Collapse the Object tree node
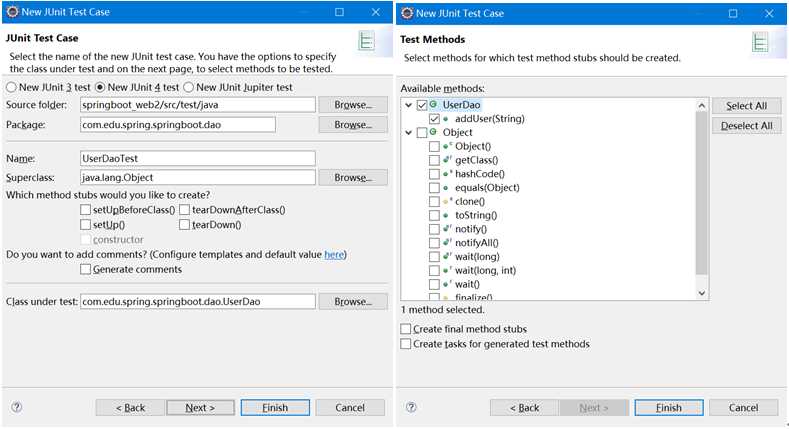 409,133
